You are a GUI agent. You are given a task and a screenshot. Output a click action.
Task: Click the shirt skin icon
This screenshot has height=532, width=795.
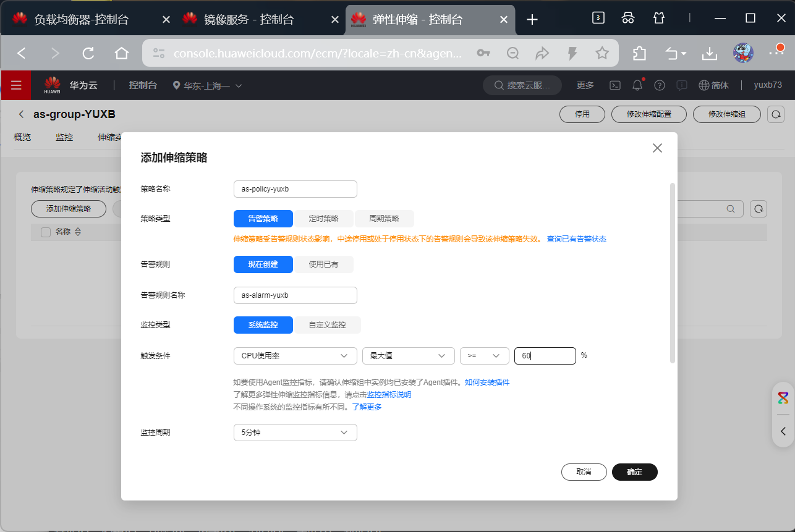tap(659, 18)
